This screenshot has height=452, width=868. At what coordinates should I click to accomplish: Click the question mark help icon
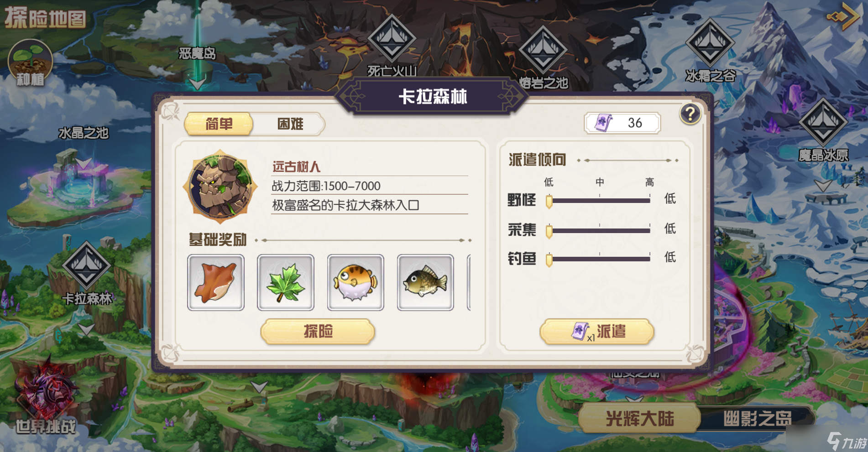tap(690, 114)
